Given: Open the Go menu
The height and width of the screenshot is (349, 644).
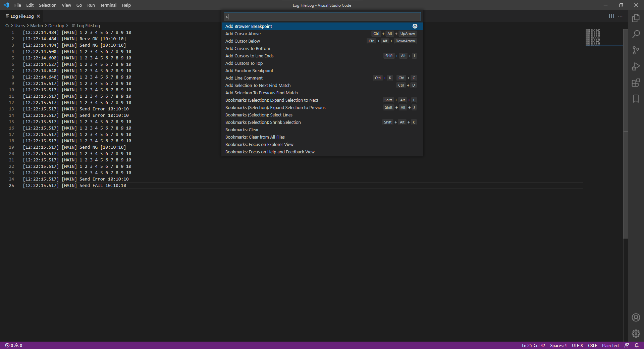Looking at the screenshot, I should [79, 5].
